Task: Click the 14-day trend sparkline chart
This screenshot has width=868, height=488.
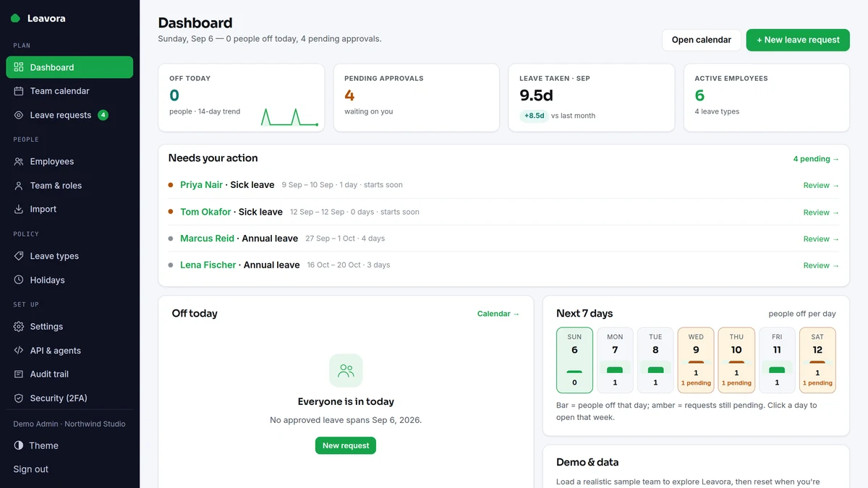Action: click(x=289, y=116)
